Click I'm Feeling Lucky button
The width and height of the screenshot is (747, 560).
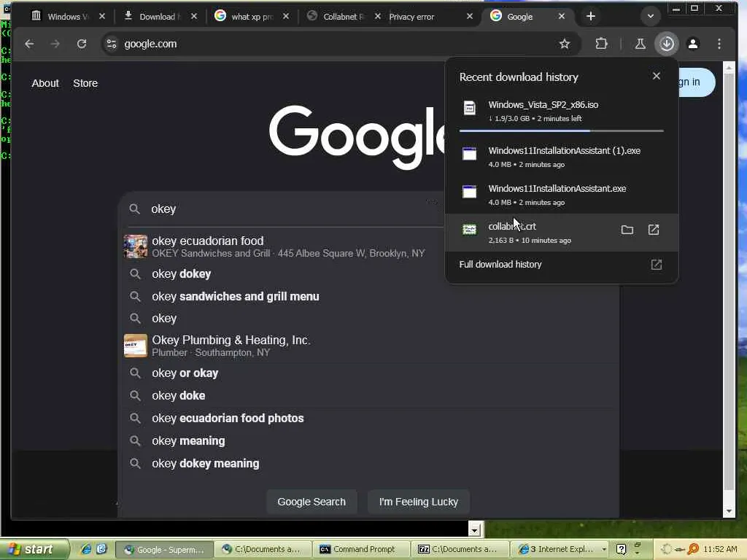pyautogui.click(x=418, y=502)
